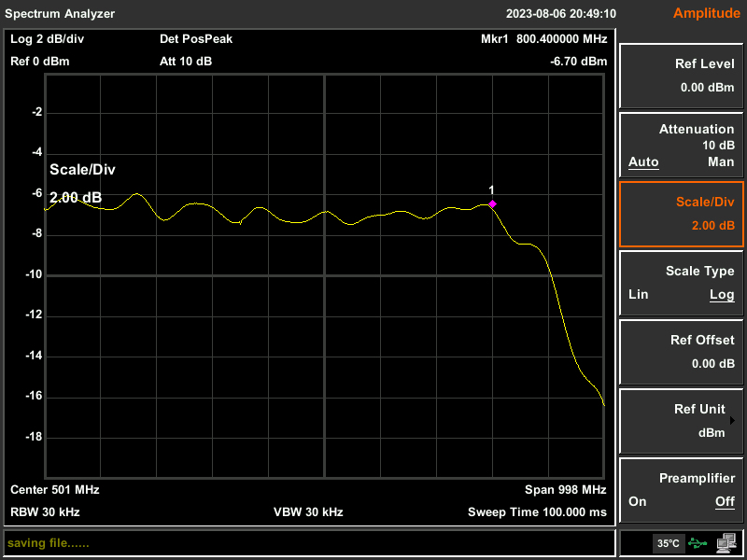The height and width of the screenshot is (560, 747).
Task: Click the -18 axis label
Action: [33, 437]
